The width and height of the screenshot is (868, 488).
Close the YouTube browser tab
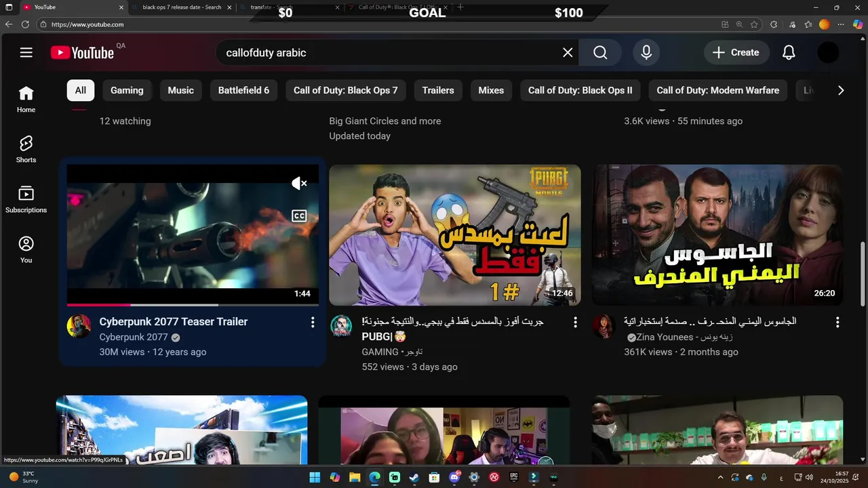point(121,7)
